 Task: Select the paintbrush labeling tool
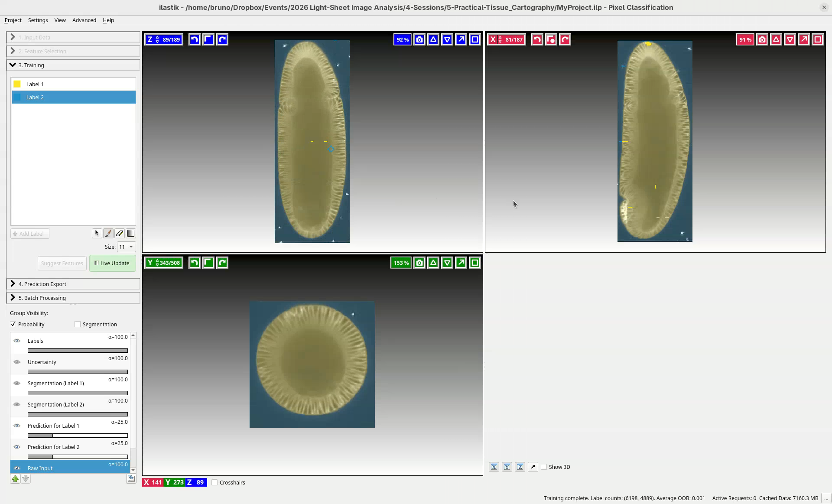(108, 234)
